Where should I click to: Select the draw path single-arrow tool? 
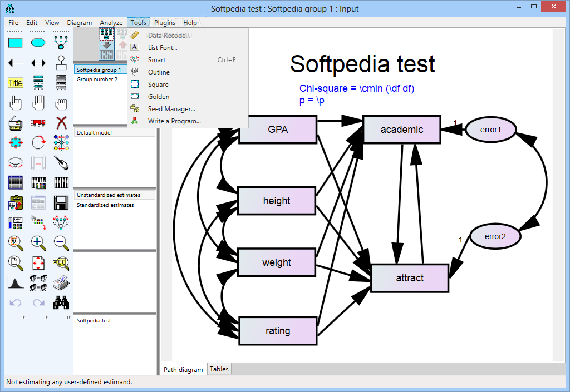[x=15, y=63]
